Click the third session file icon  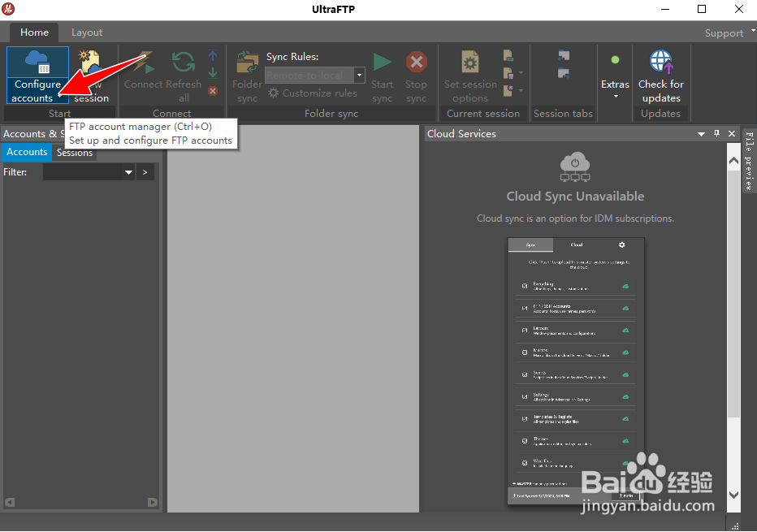[508, 90]
